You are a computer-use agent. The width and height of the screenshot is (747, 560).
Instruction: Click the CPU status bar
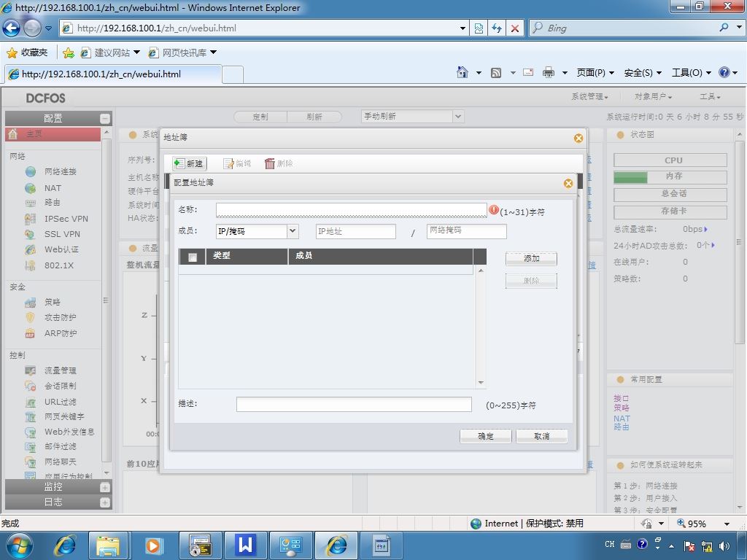tap(670, 160)
